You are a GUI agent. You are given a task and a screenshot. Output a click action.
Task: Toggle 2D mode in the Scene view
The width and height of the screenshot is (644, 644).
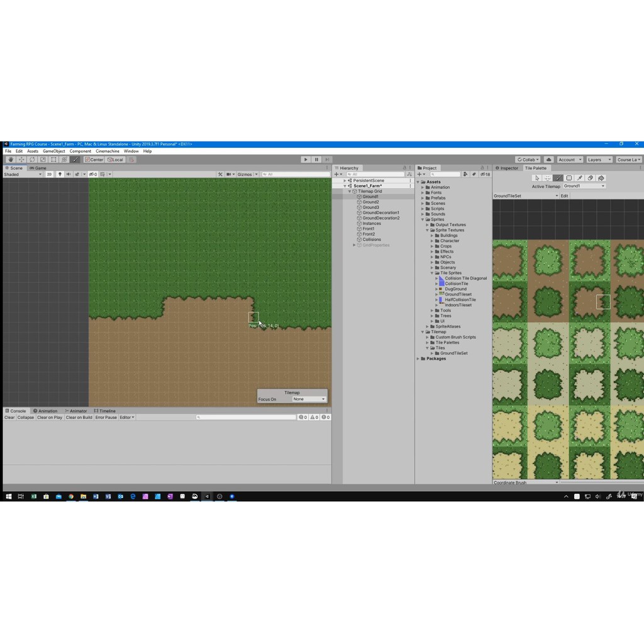click(x=49, y=174)
